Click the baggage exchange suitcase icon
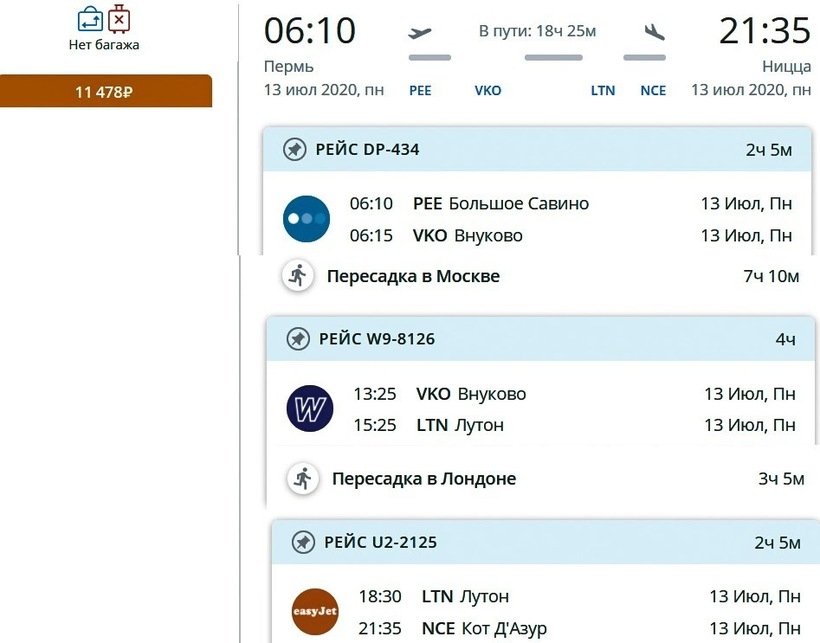 tap(90, 19)
